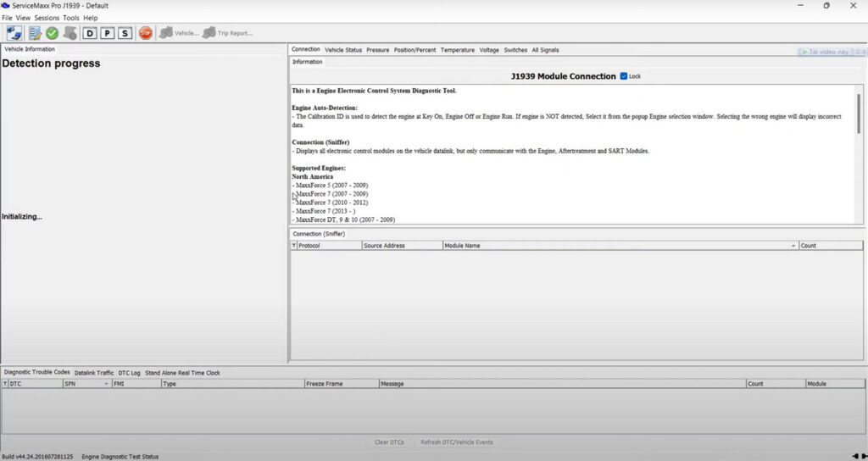The width and height of the screenshot is (868, 461).
Task: Click the Information panel vertical scrollbar
Action: tap(858, 114)
